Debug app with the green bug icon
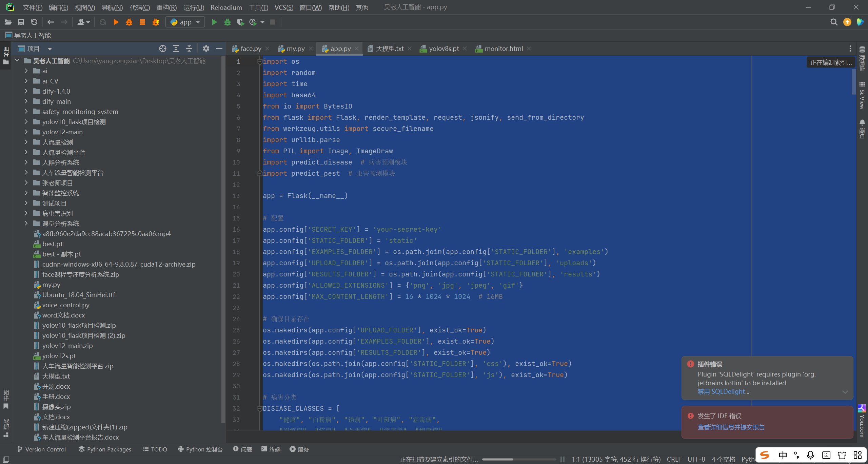Image resolution: width=868 pixels, height=464 pixels. coord(228,22)
